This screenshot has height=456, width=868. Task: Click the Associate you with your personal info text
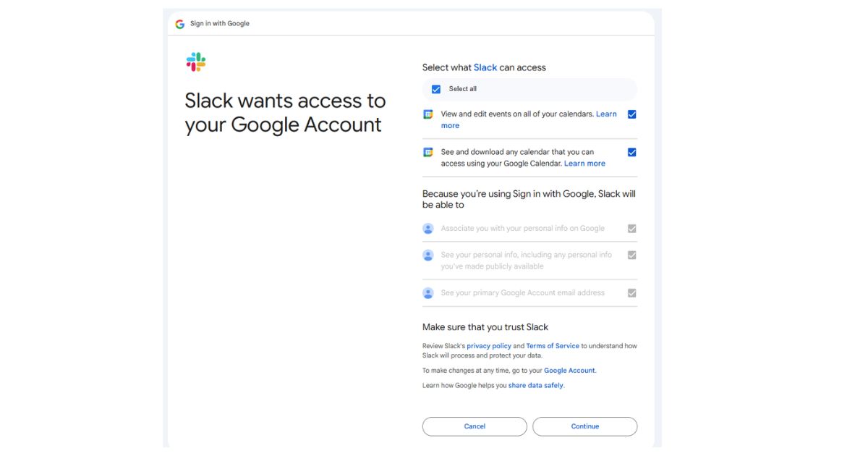(523, 229)
